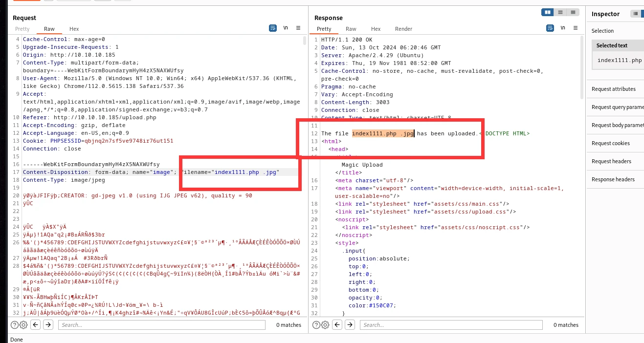The width and height of the screenshot is (644, 343).
Task: Click Connection: close line in response
Action: (350, 110)
